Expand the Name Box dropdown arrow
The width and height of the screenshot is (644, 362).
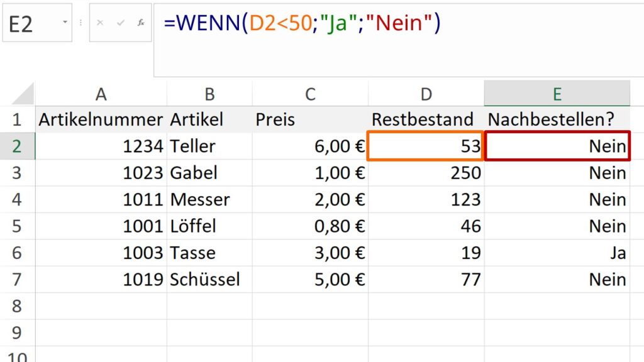(x=65, y=22)
